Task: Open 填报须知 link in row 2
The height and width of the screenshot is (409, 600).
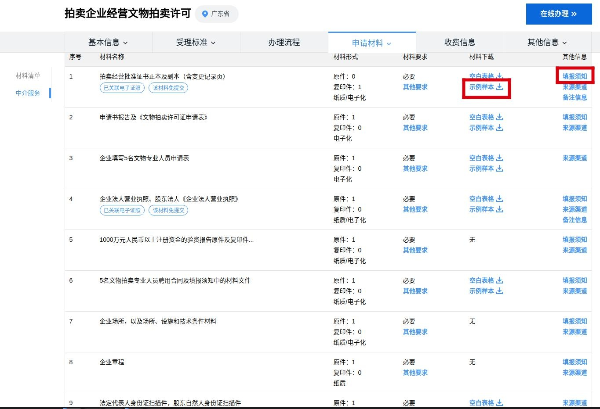Action: [x=575, y=117]
